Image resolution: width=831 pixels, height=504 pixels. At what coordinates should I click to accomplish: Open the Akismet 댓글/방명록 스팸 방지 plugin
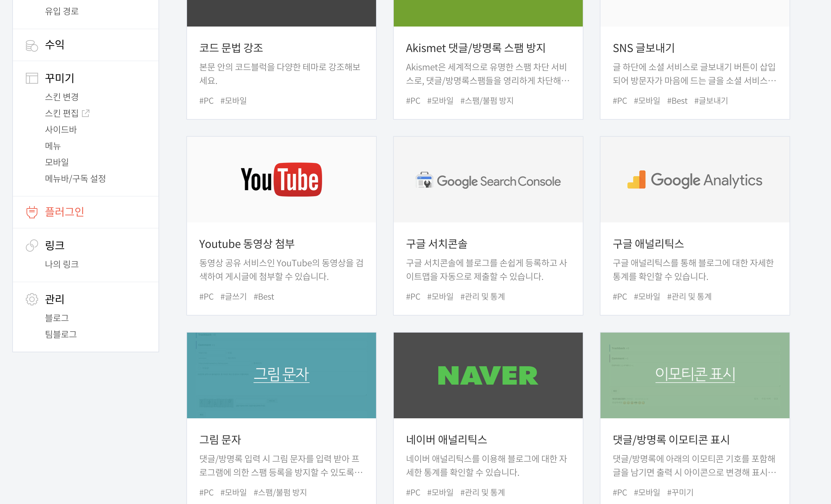click(475, 48)
